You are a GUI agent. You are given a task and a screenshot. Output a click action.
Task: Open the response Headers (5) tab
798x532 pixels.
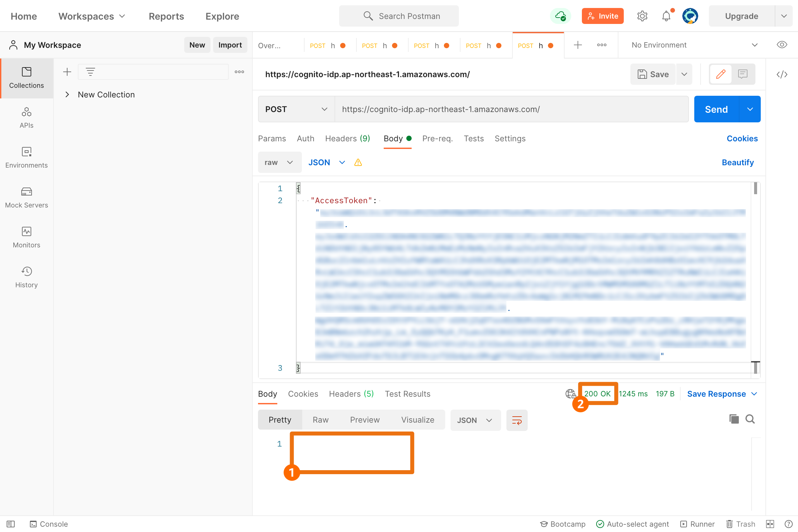click(x=351, y=394)
